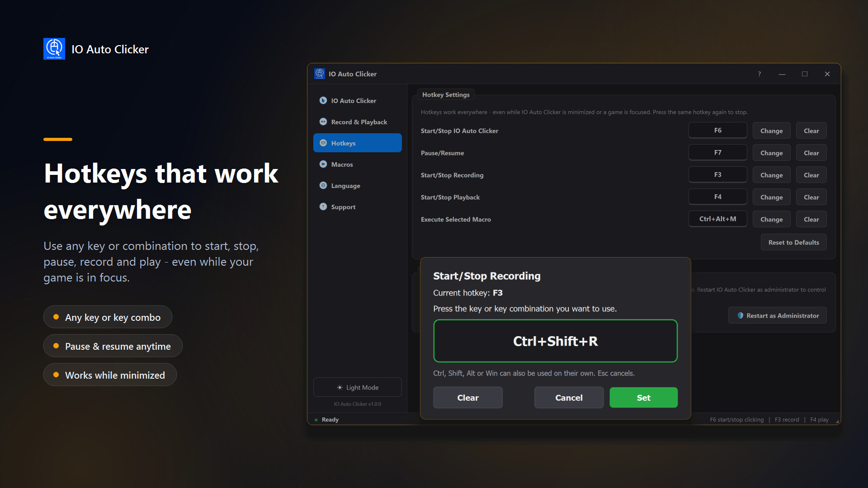Click 'F6 start/stop clicking' in status bar
This screenshot has height=488, width=868.
737,420
